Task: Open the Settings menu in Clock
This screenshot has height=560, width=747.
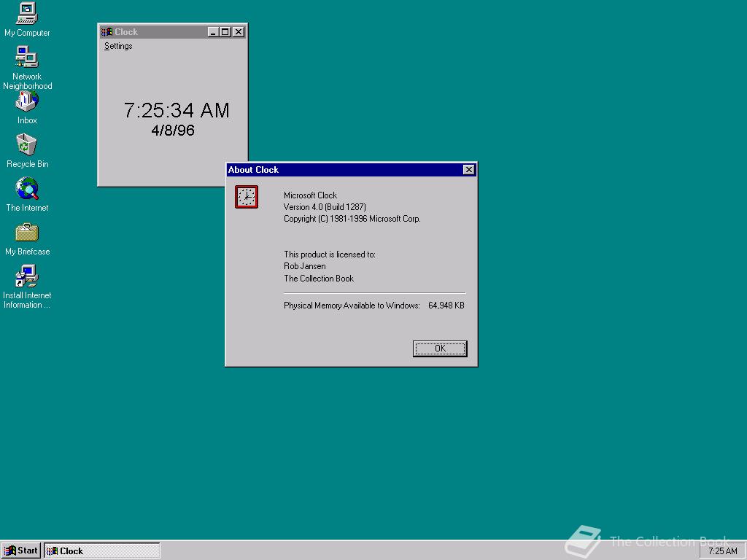Action: tap(118, 46)
